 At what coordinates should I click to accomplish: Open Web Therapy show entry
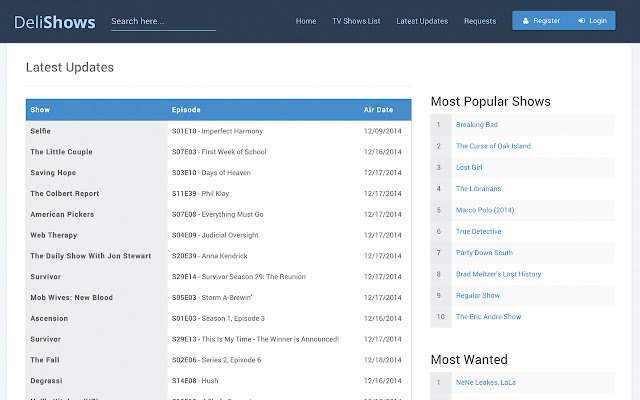click(x=53, y=235)
